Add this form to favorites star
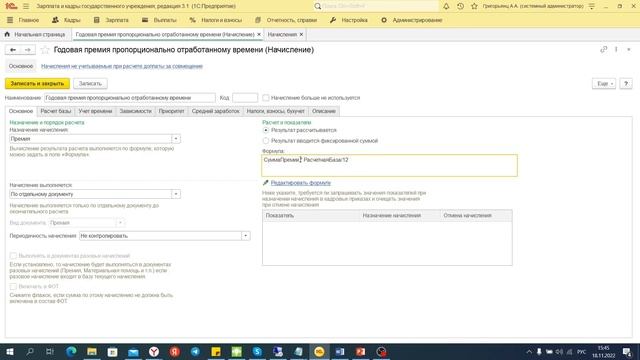 45,50
